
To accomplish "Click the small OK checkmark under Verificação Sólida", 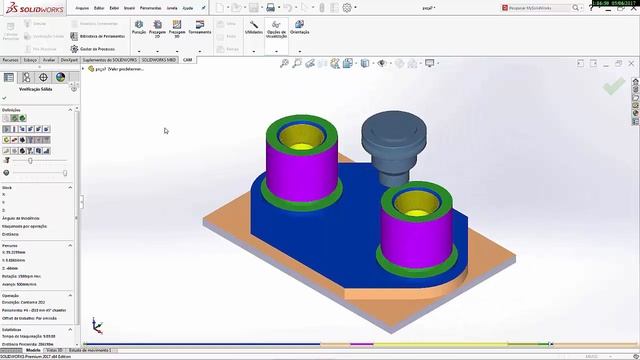I will [x=4, y=98].
